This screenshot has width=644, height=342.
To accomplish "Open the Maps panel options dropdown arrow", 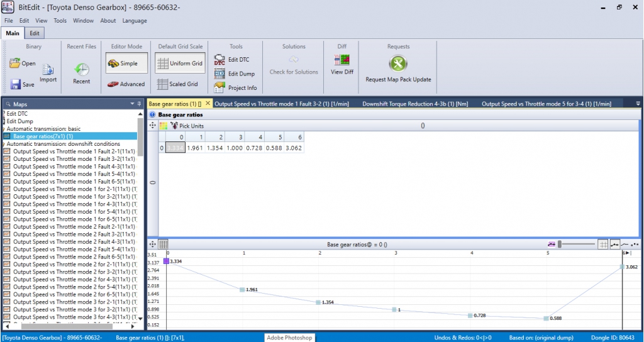I will [132, 104].
